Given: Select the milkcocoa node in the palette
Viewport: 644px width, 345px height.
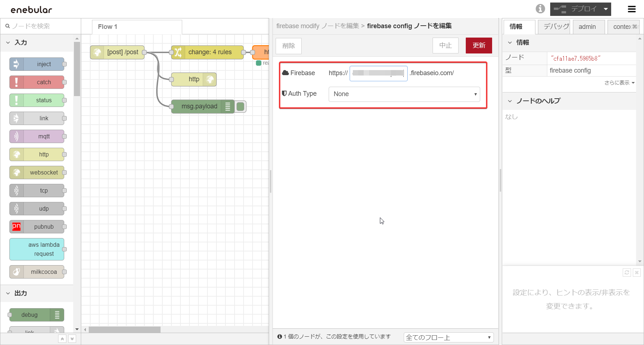Looking at the screenshot, I should click(37, 272).
